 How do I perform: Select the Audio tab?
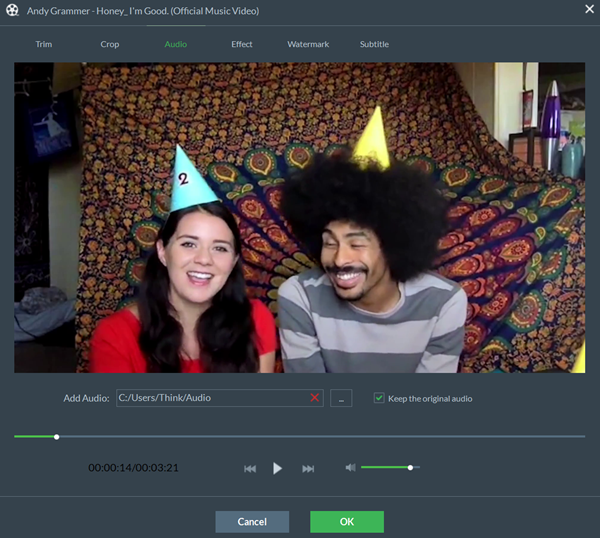coord(176,44)
